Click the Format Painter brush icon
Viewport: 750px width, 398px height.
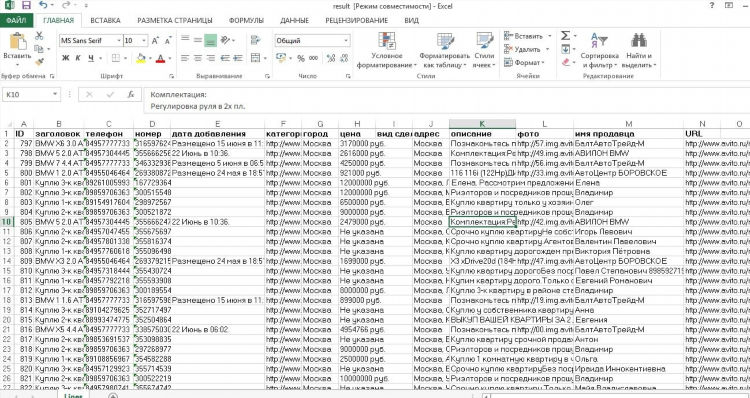tap(39, 62)
